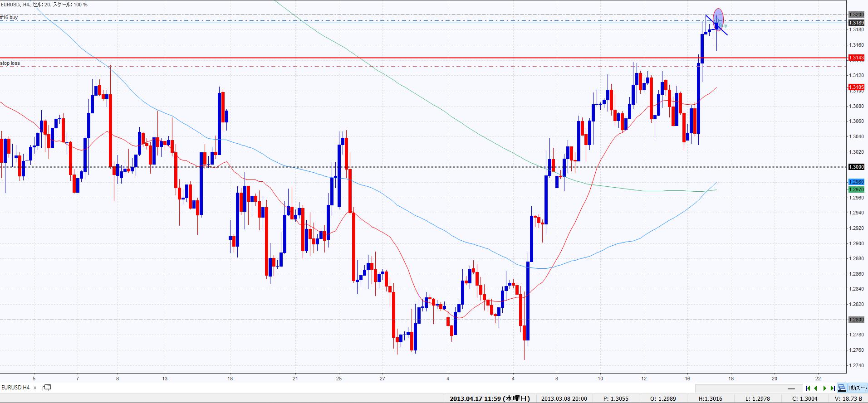Screen dimensions: 868x403
Task: Click the chart shift icon beside auto zoom
Action: pos(842,388)
